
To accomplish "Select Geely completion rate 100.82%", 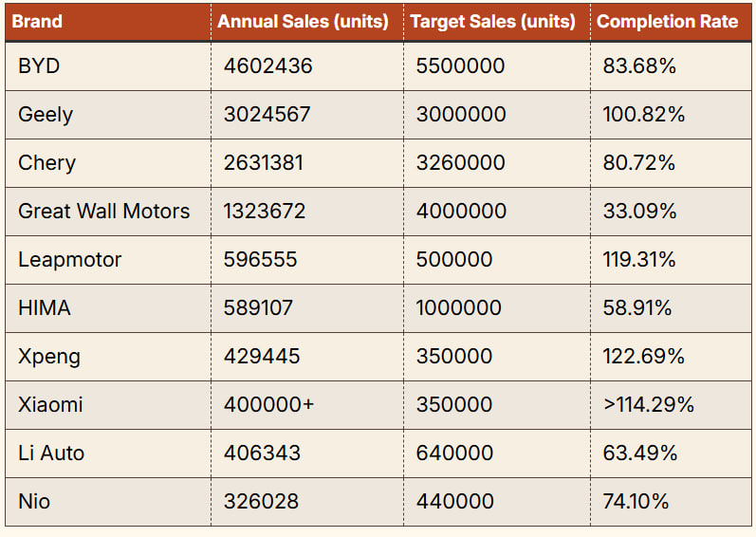I will pyautogui.click(x=643, y=115).
